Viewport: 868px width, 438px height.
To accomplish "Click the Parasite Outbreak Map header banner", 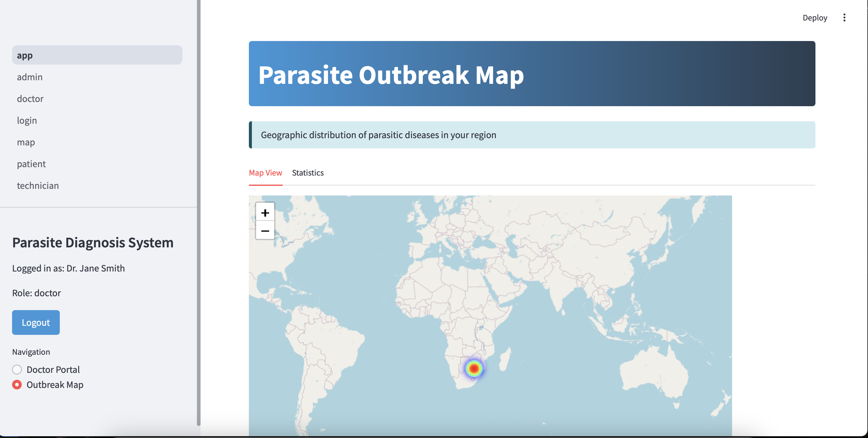I will pyautogui.click(x=532, y=74).
